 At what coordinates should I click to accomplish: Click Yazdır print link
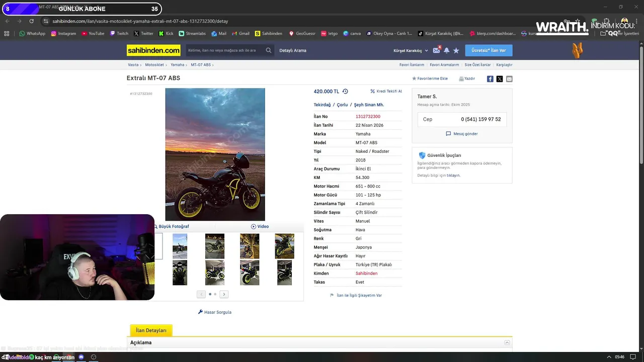pyautogui.click(x=467, y=79)
